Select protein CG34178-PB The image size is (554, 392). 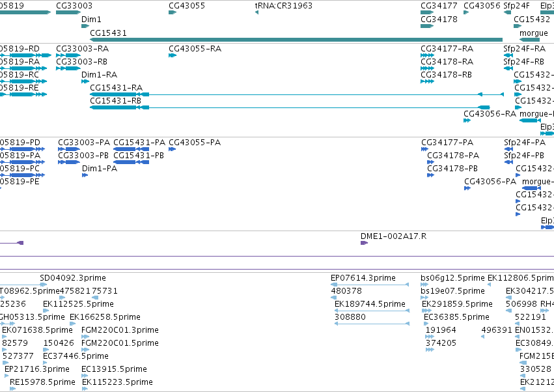452,169
